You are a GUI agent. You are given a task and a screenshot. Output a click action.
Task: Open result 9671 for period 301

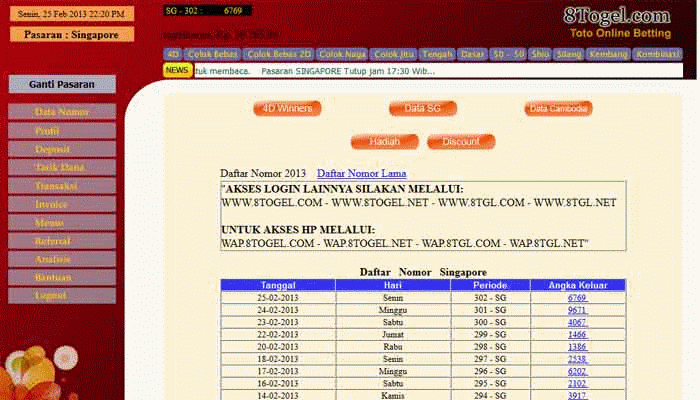[578, 310]
